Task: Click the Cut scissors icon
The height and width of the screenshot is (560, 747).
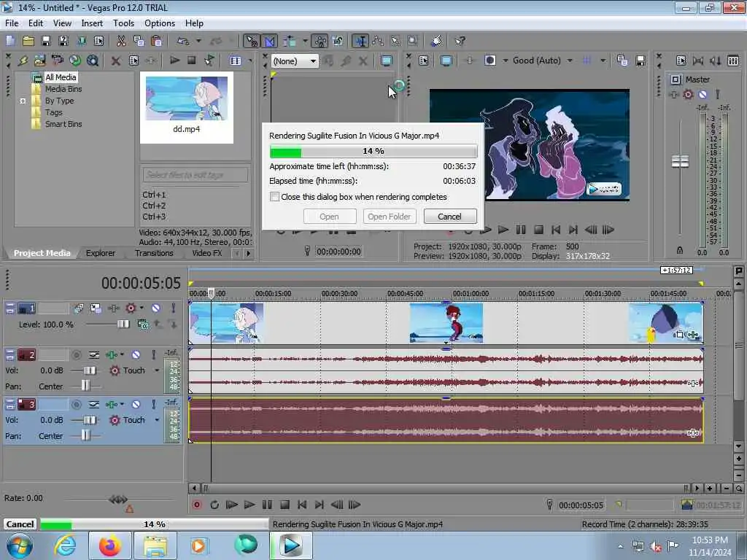Action: 122,41
